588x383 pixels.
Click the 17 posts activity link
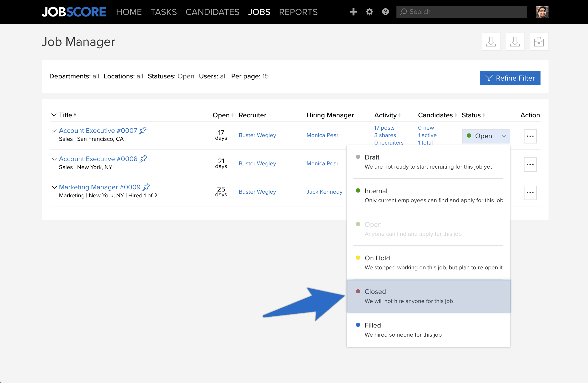coord(384,128)
